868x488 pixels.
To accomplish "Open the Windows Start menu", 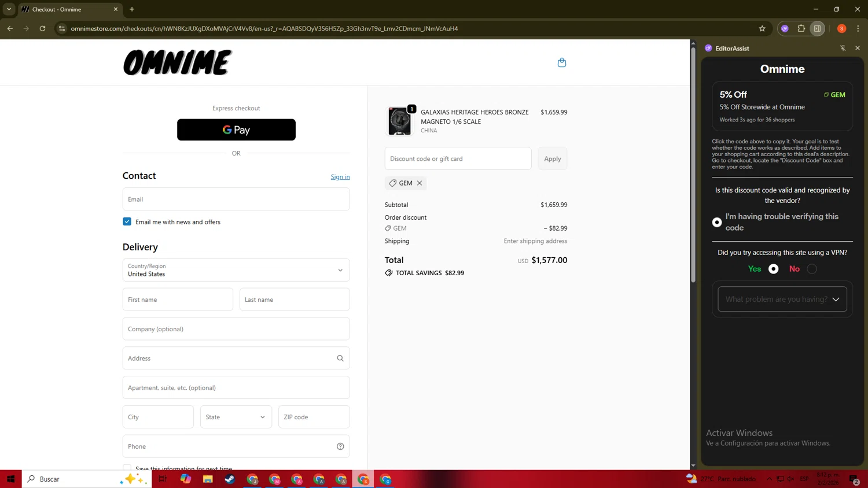I will [10, 479].
